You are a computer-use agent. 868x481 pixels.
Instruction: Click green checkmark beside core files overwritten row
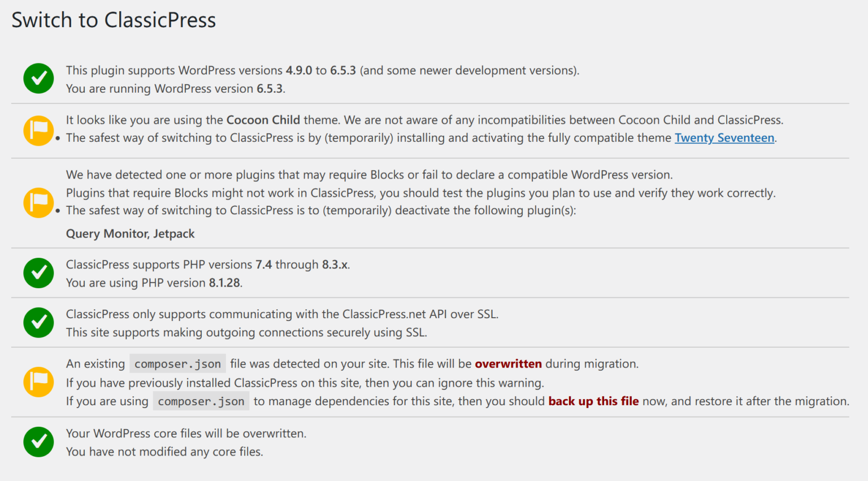(38, 442)
